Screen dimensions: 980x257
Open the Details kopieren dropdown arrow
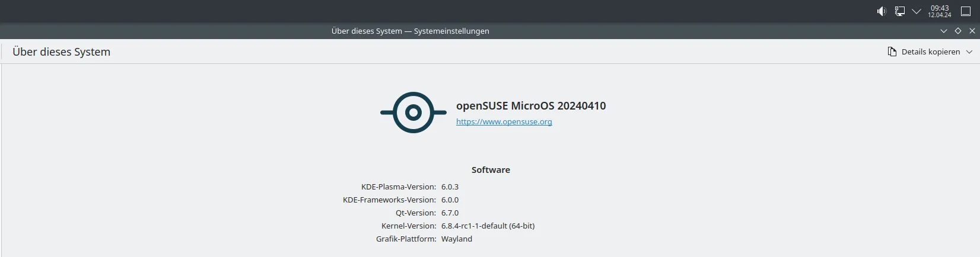[969, 52]
